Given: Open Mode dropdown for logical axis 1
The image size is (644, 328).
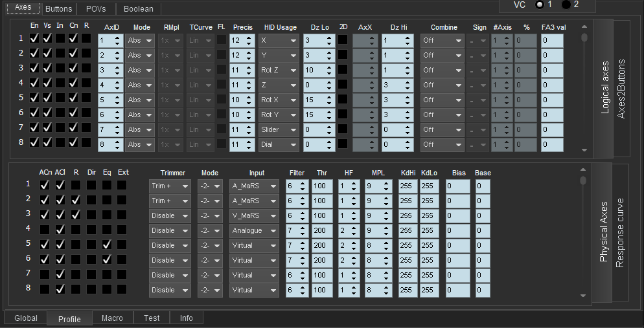Looking at the screenshot, I should [140, 41].
